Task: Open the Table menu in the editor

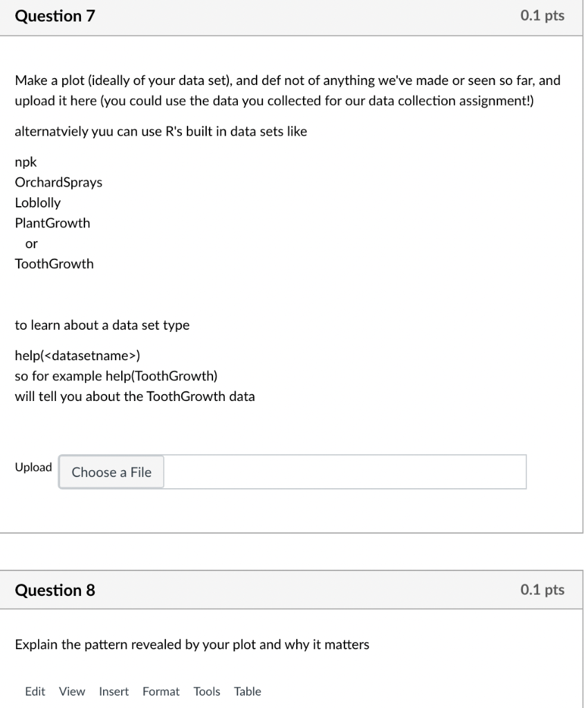Action: click(x=247, y=691)
